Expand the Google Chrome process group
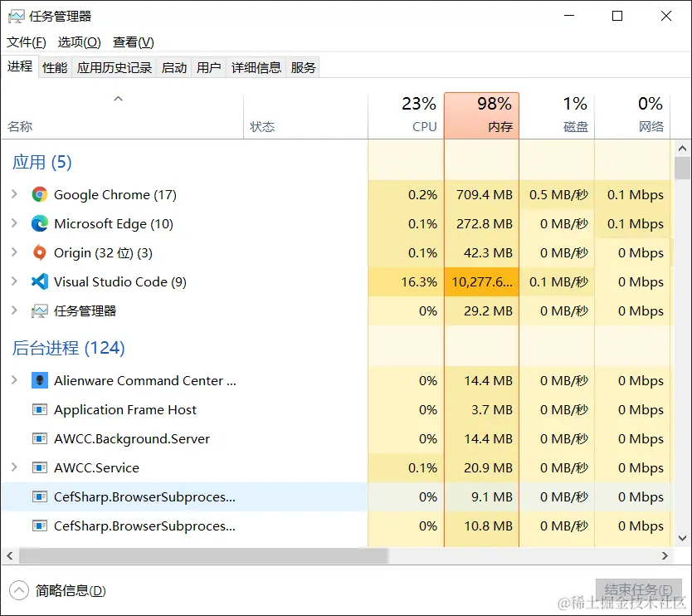Image resolution: width=692 pixels, height=616 pixels. pos(14,194)
